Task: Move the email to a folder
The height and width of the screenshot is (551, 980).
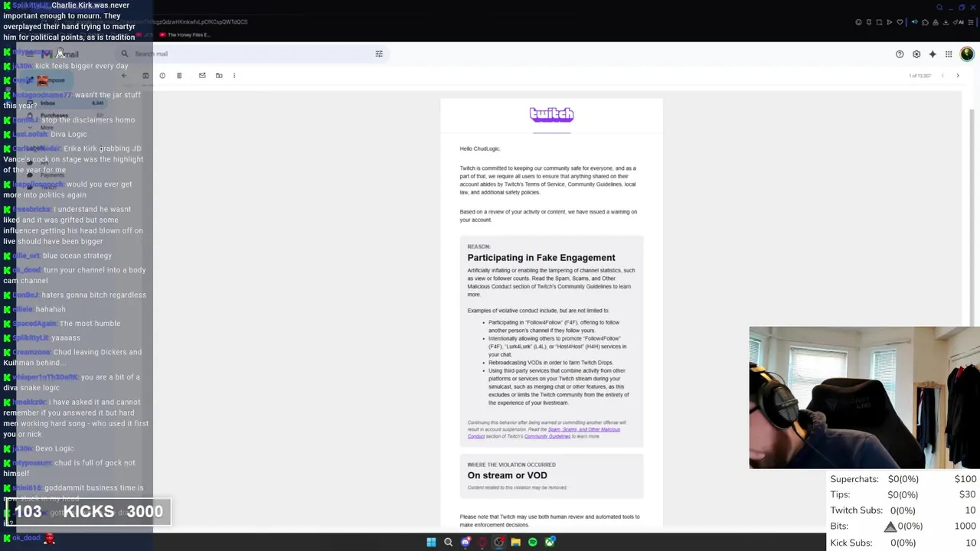Action: click(219, 76)
